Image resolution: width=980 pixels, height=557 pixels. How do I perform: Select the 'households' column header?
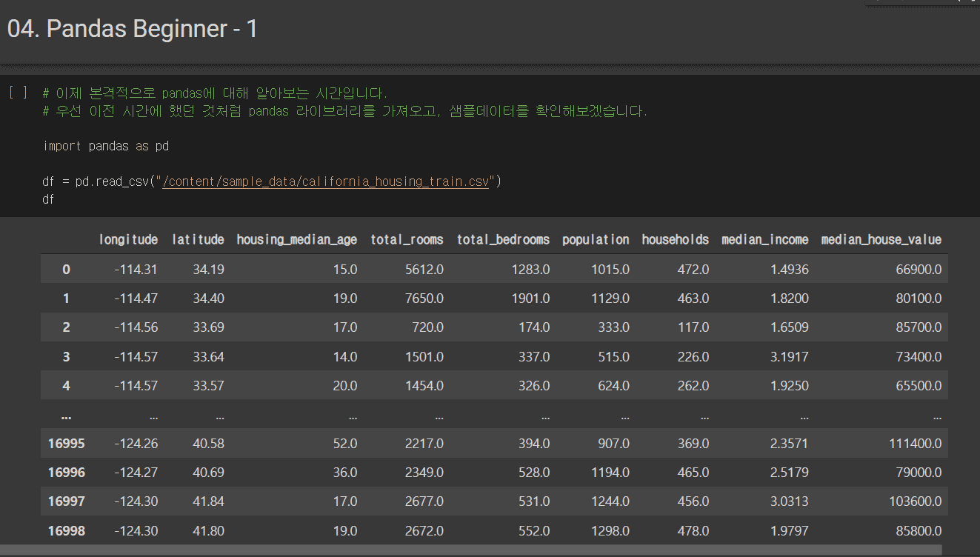click(675, 239)
